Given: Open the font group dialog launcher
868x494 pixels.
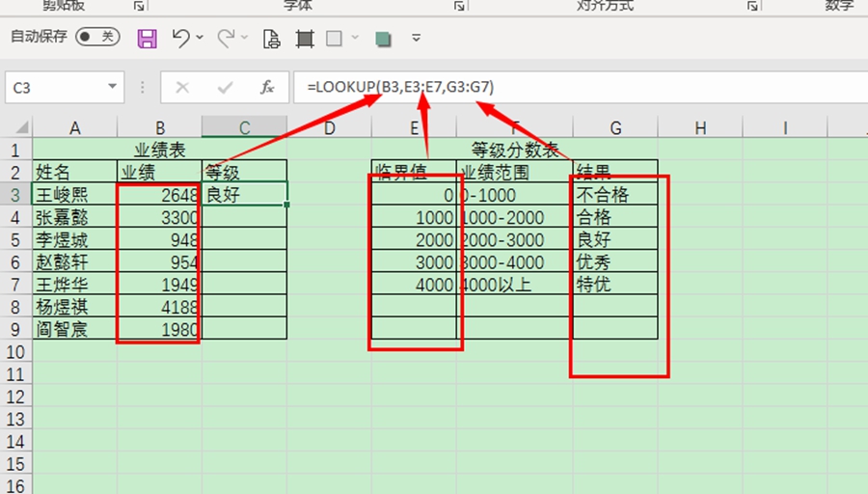Looking at the screenshot, I should 459,6.
